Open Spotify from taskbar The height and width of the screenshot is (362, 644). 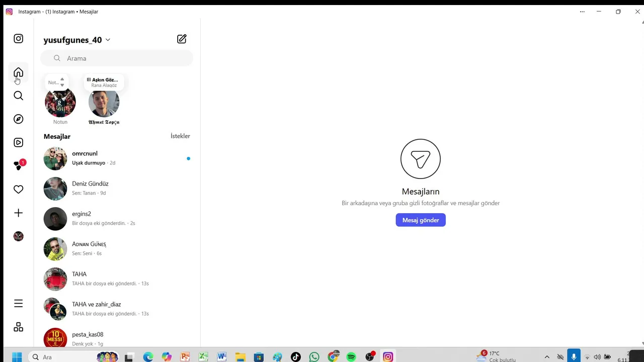pos(351,357)
